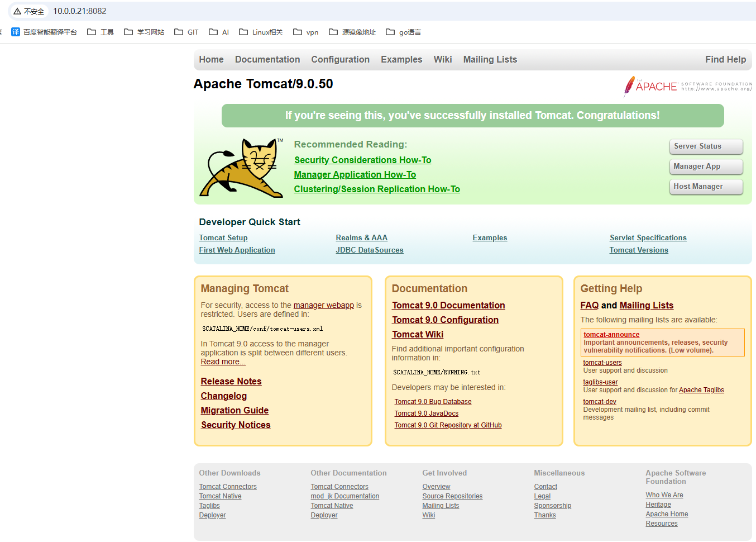The image size is (756, 542).
Task: Click the insecure connection warning icon
Action: [17, 11]
